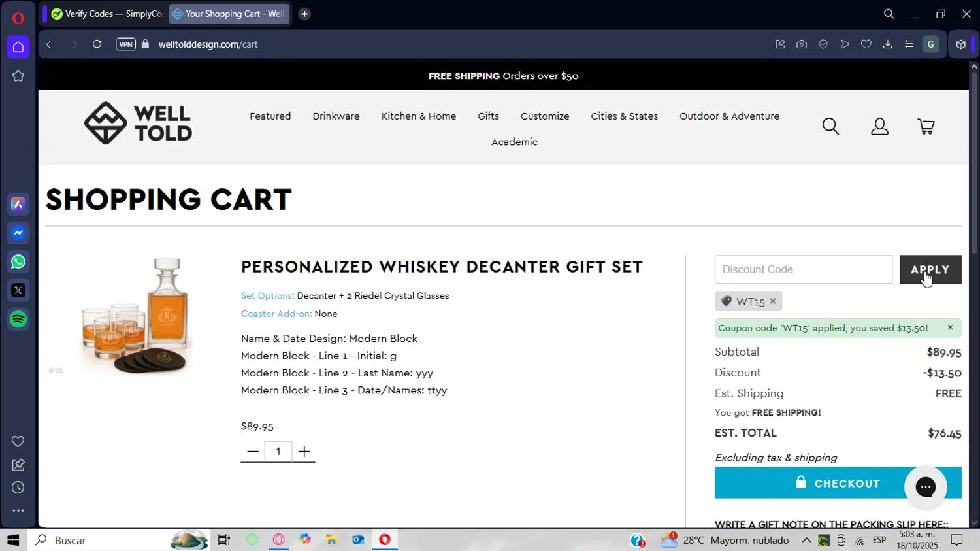Open the Opera menu logo
980x551 pixels.
pos(18,18)
